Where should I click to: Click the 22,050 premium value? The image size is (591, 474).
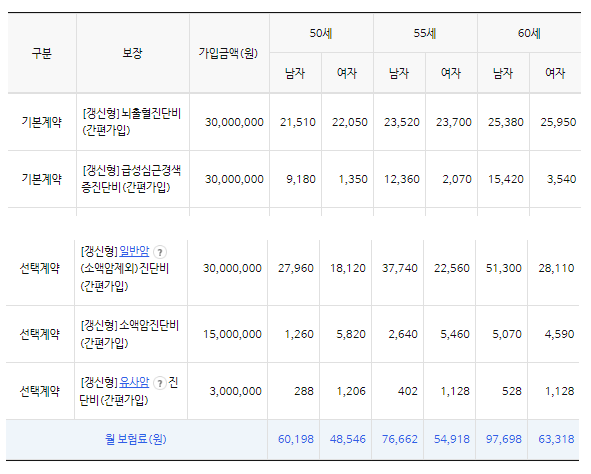350,122
